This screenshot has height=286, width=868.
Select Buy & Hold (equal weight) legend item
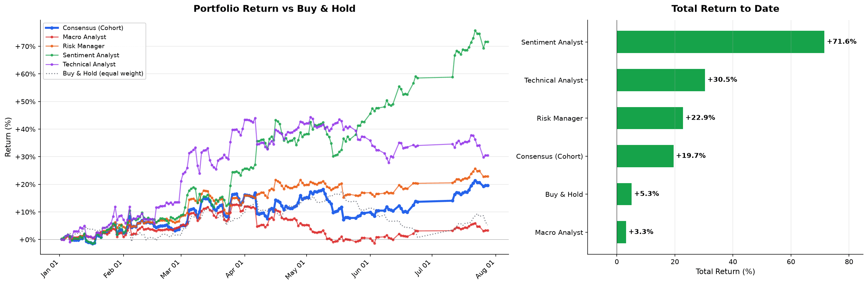95,73
